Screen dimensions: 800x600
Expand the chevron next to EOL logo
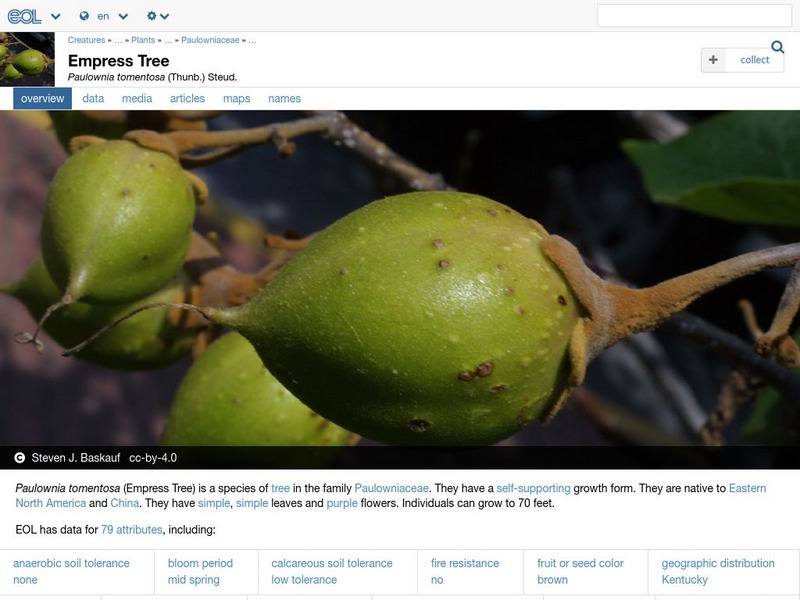pyautogui.click(x=56, y=16)
